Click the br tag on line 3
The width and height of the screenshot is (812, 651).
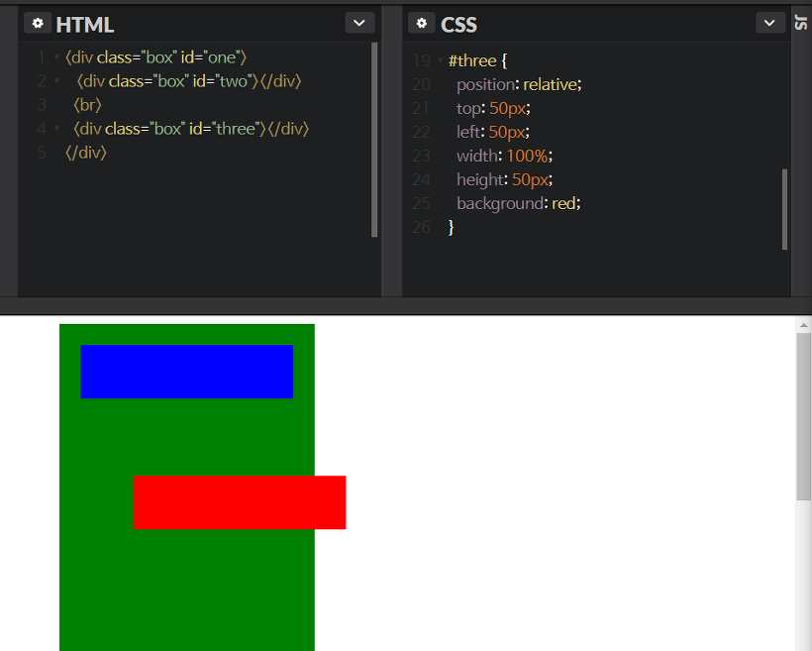coord(87,105)
